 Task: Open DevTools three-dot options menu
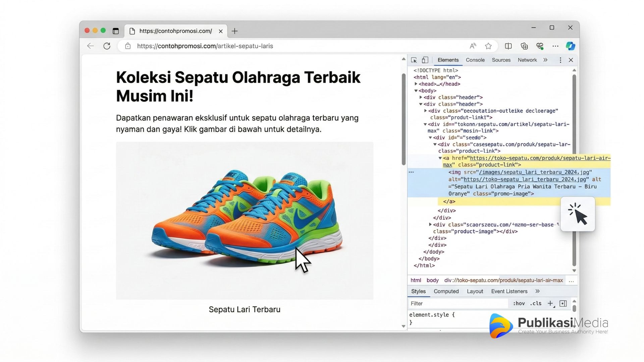560,60
